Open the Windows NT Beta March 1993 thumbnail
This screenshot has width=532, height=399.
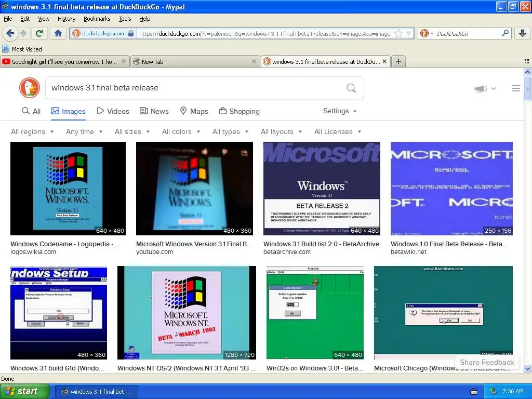pyautogui.click(x=187, y=312)
